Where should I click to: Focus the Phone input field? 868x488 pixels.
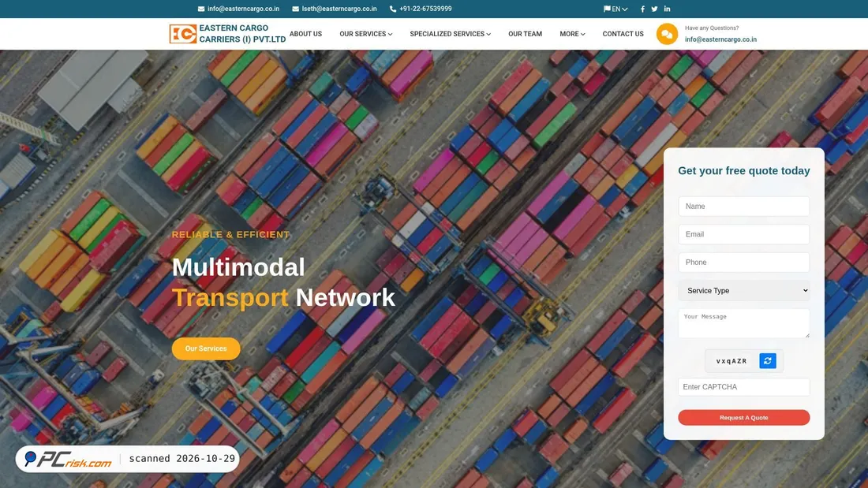pyautogui.click(x=744, y=263)
